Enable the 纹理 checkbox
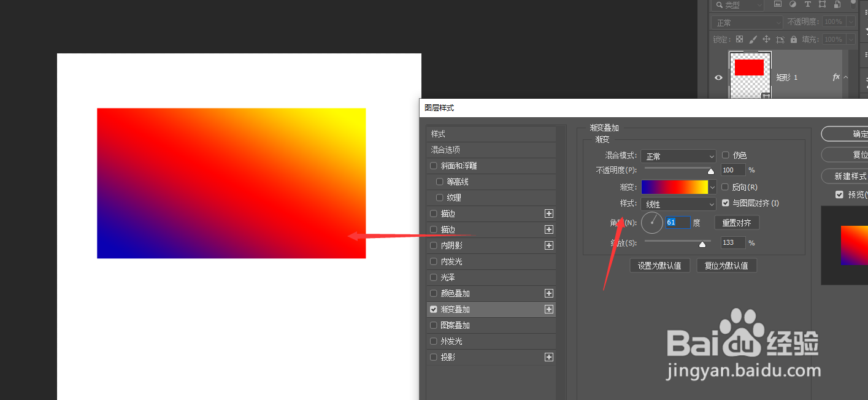868x400 pixels. point(439,198)
